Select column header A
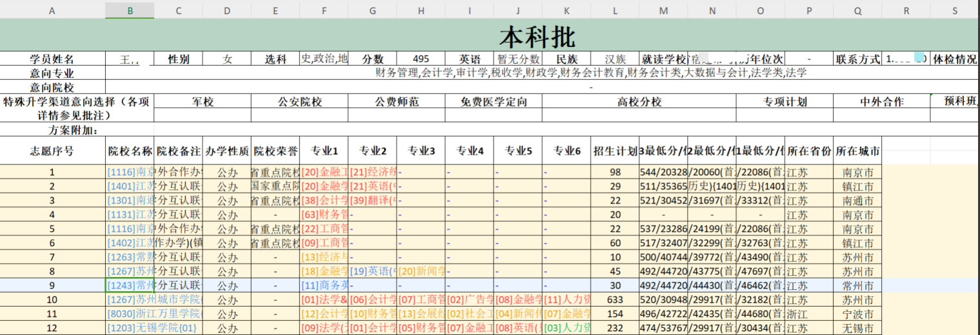980x335 pixels. [x=52, y=10]
